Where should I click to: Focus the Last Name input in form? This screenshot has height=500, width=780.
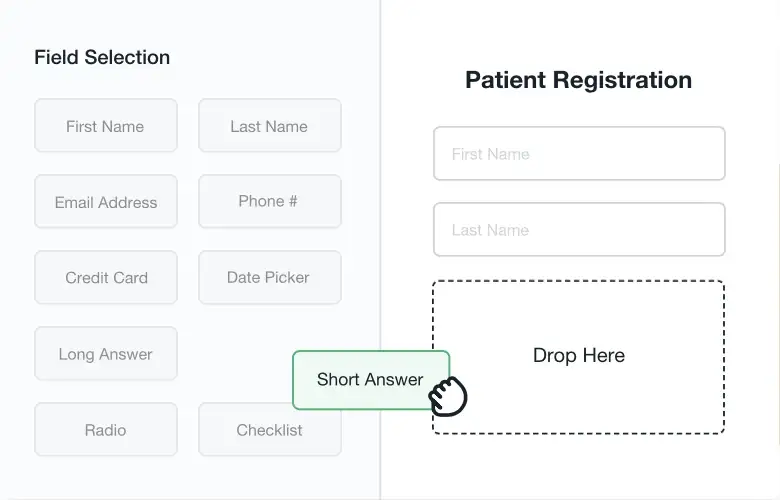(579, 229)
